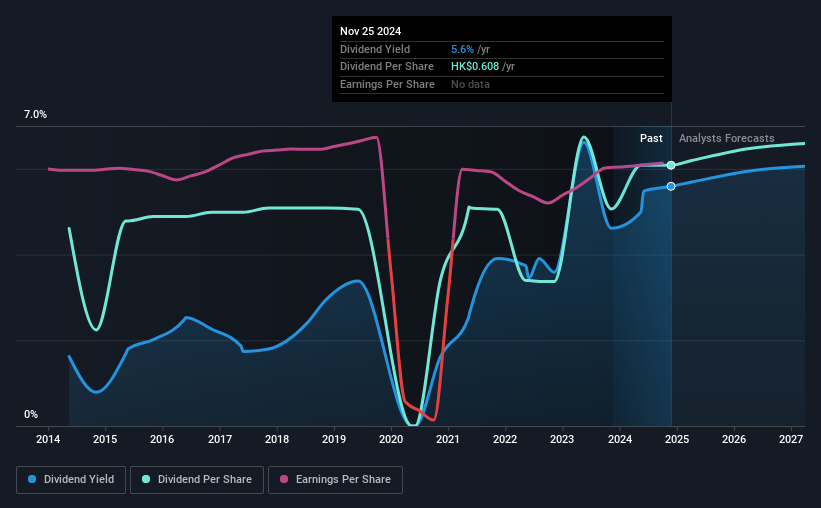
Task: Select the blue dividend yield marker at Nov 2024
Action: click(671, 186)
